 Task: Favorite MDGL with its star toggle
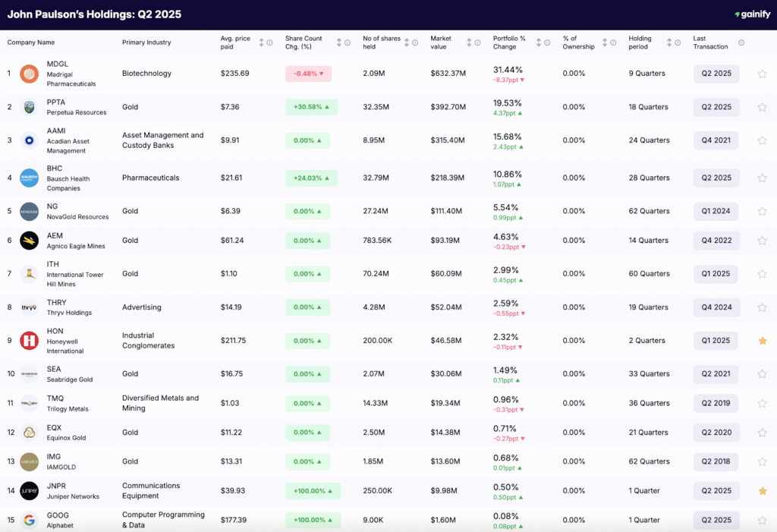[762, 74]
